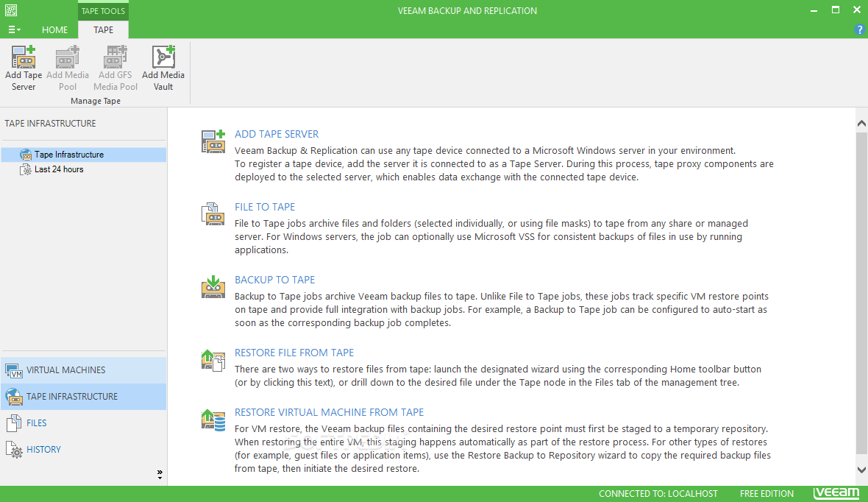Open the help question mark icon
The width and height of the screenshot is (868, 502).
point(860,30)
